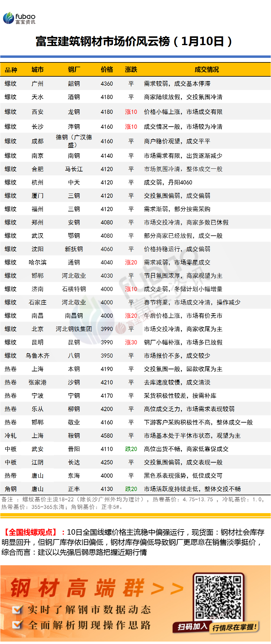
Task: Click 成交弱，丹阳4060 remark
Action: (168, 182)
